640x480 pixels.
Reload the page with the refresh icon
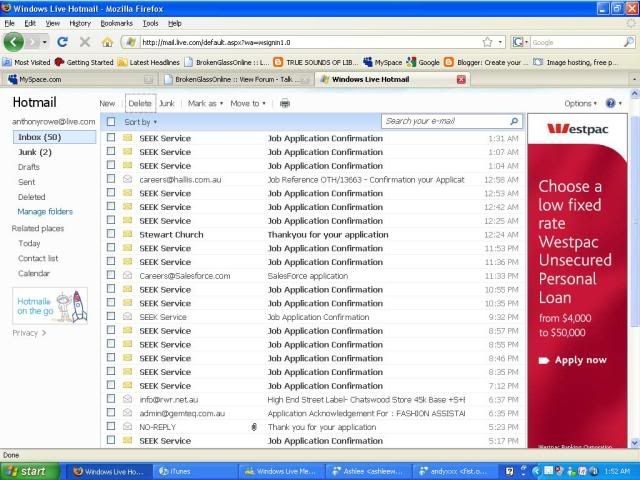(x=62, y=42)
